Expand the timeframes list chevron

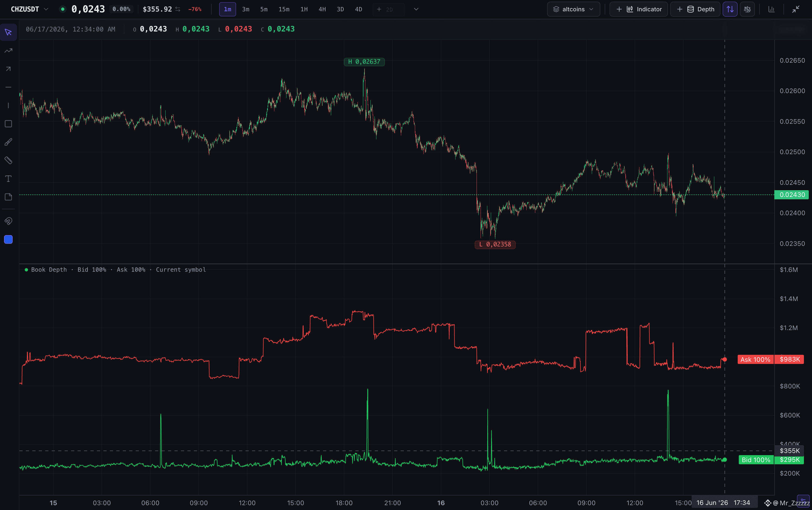point(416,9)
